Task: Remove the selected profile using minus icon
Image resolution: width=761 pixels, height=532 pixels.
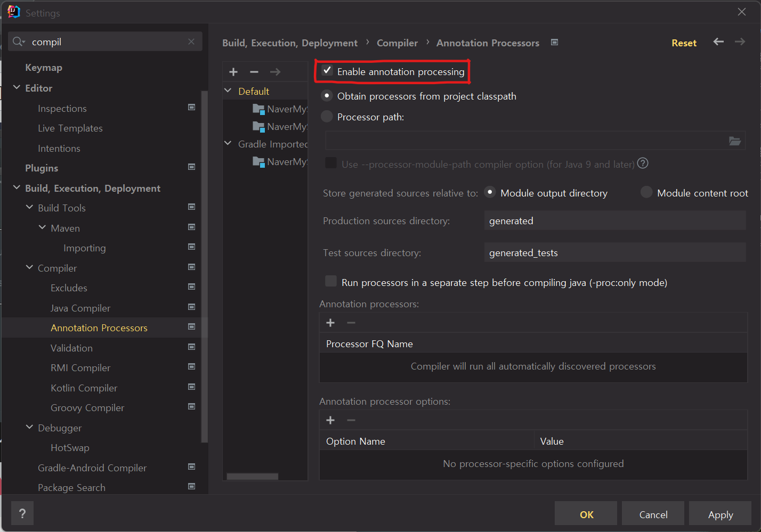Action: pos(254,71)
